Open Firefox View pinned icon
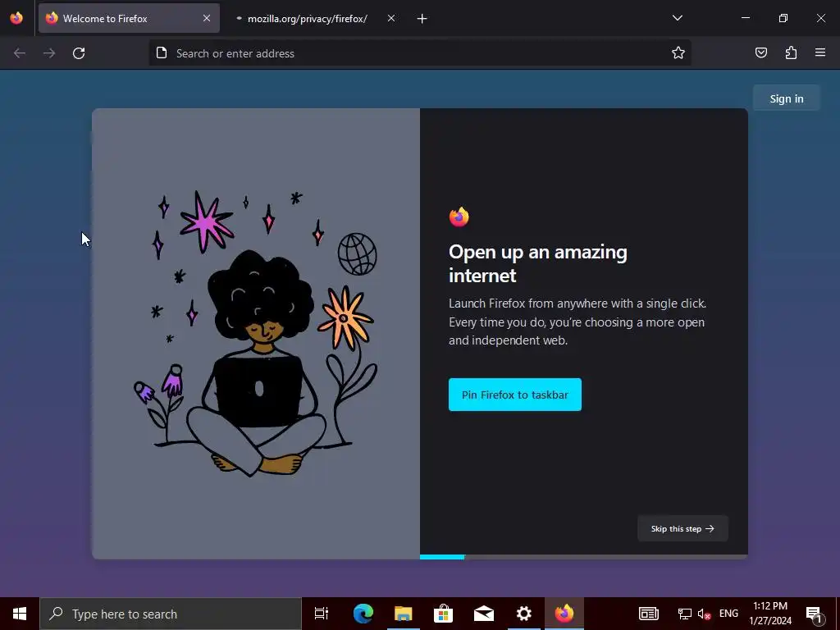 click(16, 18)
